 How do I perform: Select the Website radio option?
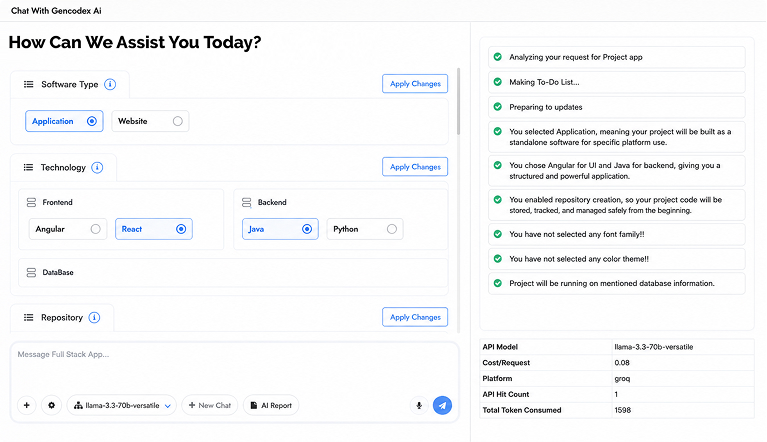point(150,121)
